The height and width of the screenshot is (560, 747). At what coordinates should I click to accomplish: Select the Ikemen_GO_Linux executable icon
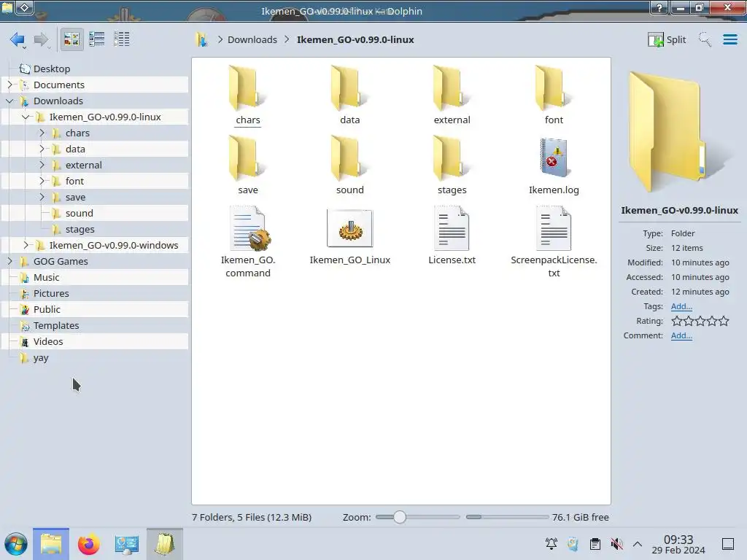point(349,228)
